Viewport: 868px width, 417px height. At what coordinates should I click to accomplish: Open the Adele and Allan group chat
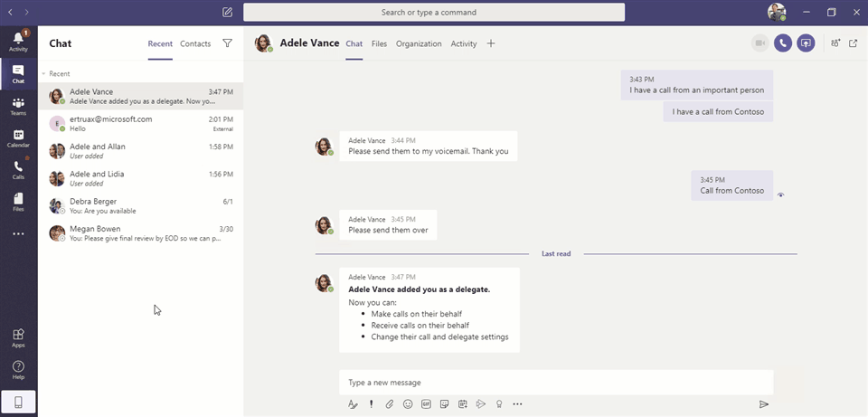point(141,151)
